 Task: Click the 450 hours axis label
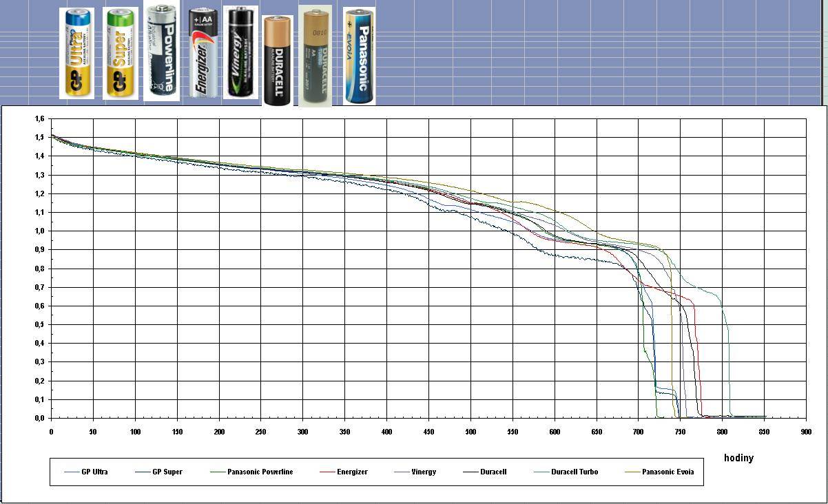click(x=428, y=432)
